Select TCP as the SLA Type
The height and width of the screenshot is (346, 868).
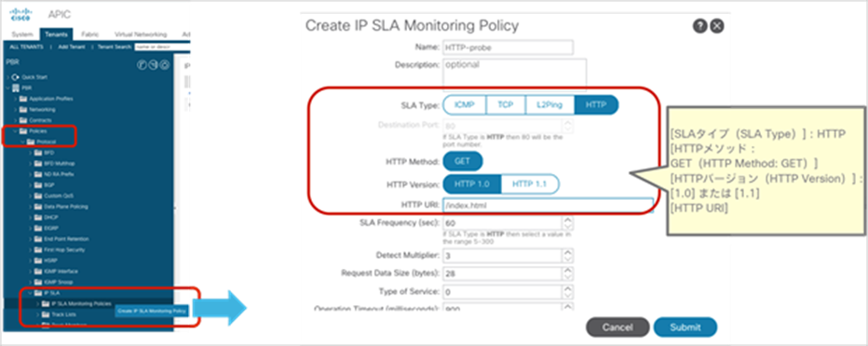click(505, 105)
